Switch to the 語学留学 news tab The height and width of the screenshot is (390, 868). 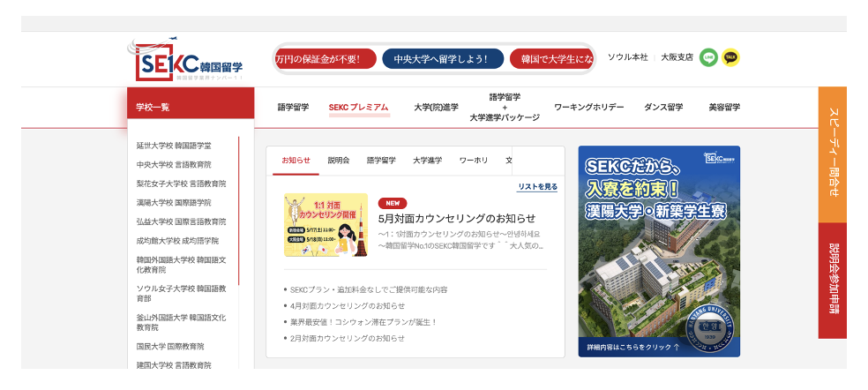coord(381,161)
